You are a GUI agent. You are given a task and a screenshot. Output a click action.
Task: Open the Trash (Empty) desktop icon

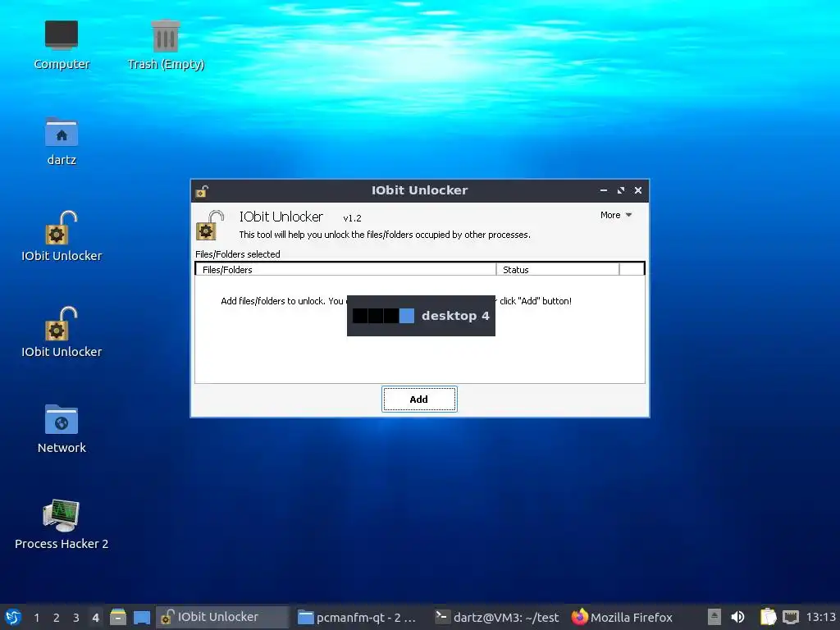166,45
